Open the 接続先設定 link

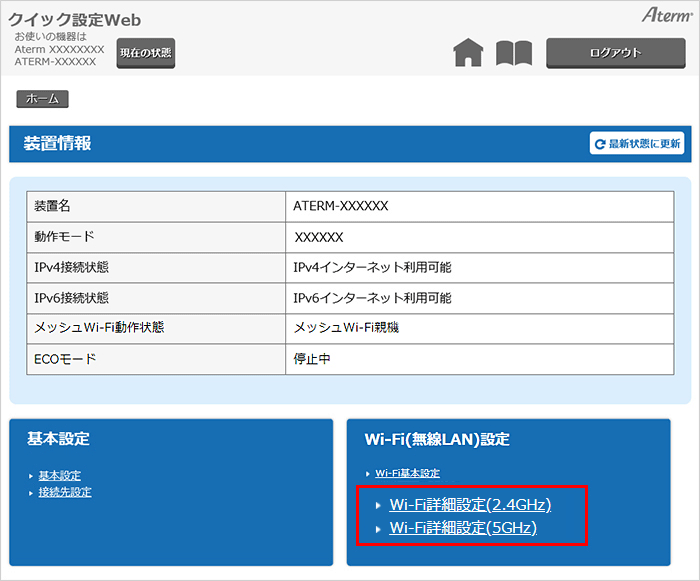(x=64, y=492)
